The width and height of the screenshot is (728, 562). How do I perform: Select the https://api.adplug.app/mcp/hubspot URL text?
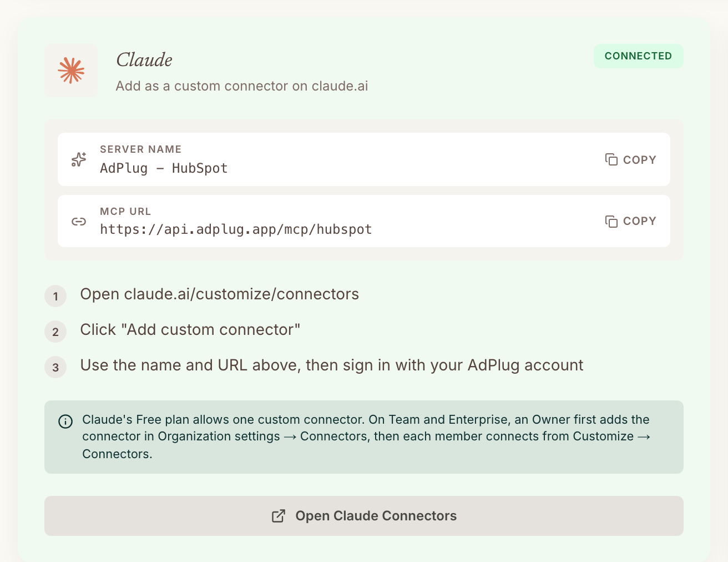[236, 229]
